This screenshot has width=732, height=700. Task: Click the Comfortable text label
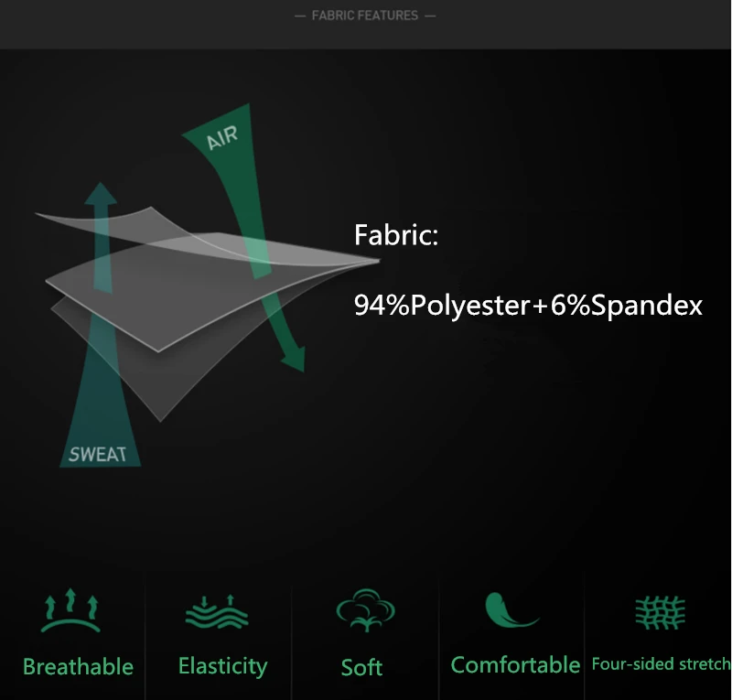[x=515, y=665]
